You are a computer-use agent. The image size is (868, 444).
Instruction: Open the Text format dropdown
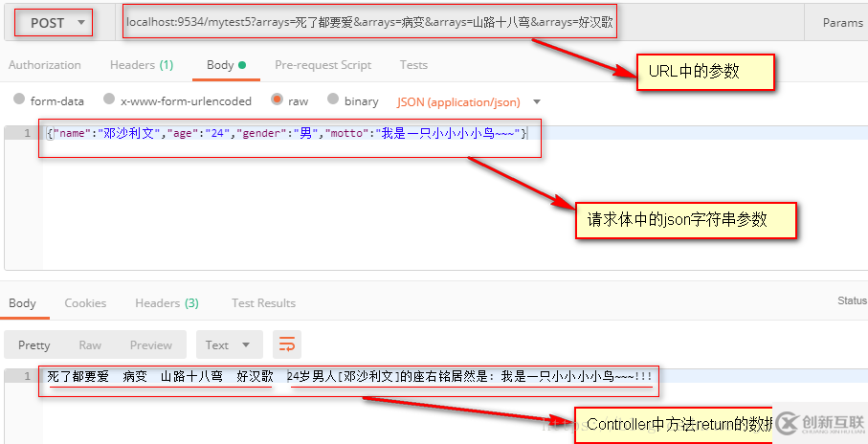point(228,344)
